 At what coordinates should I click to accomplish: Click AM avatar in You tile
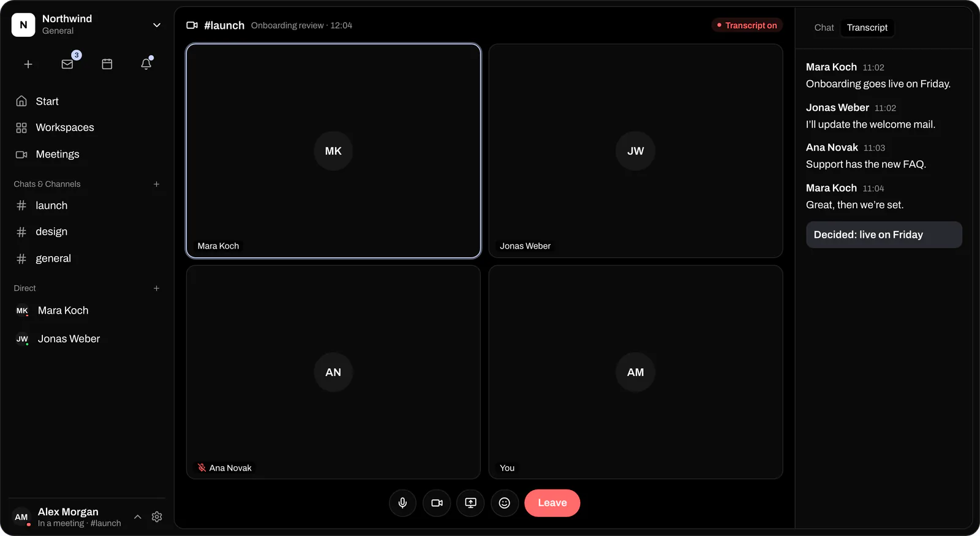636,372
